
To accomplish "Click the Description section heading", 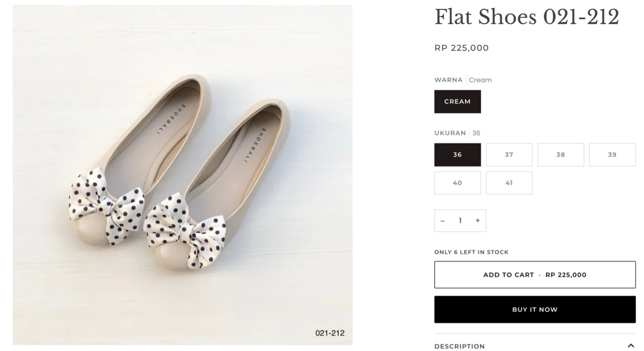I will [x=459, y=346].
